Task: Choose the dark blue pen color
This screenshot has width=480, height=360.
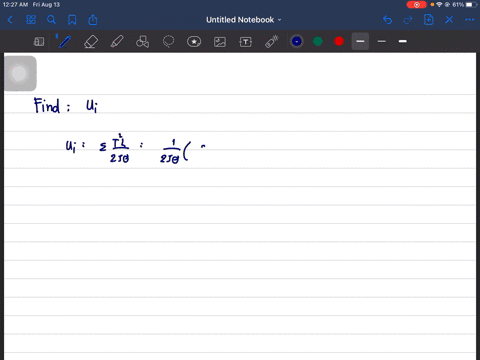Action: tap(297, 41)
